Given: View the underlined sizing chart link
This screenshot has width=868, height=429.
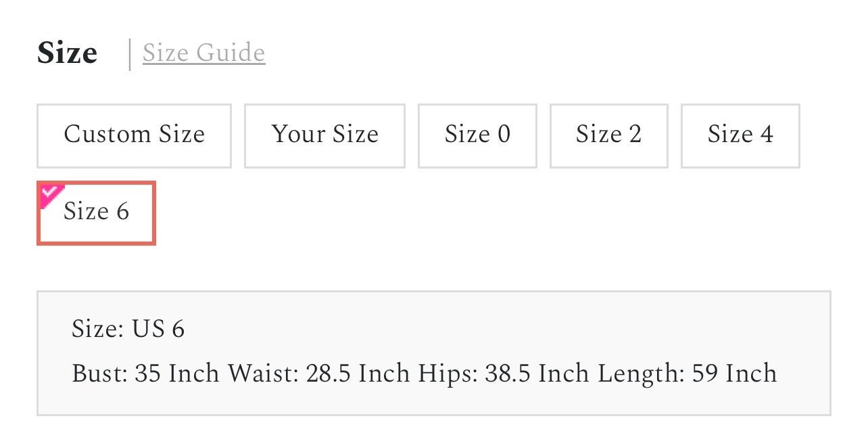Looking at the screenshot, I should [203, 53].
